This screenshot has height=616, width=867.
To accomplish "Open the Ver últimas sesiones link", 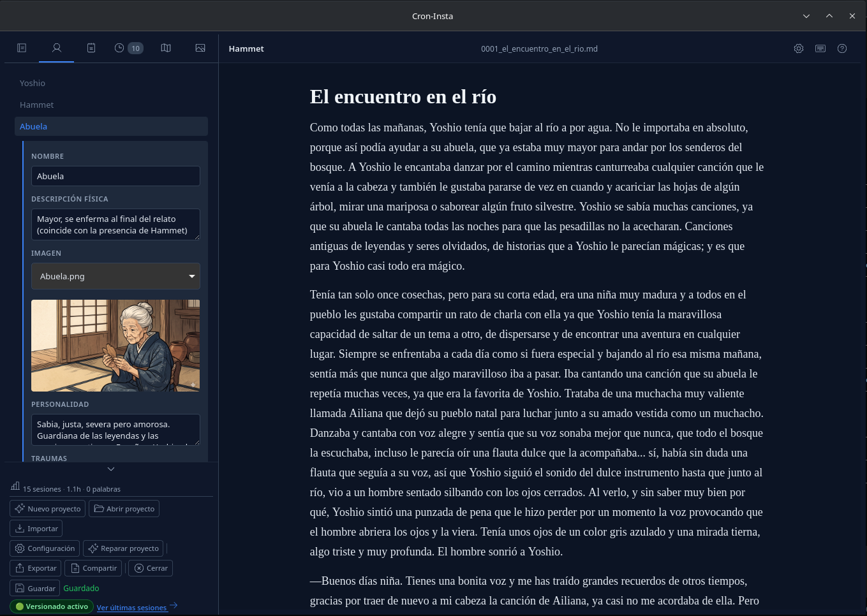I will tap(132, 608).
